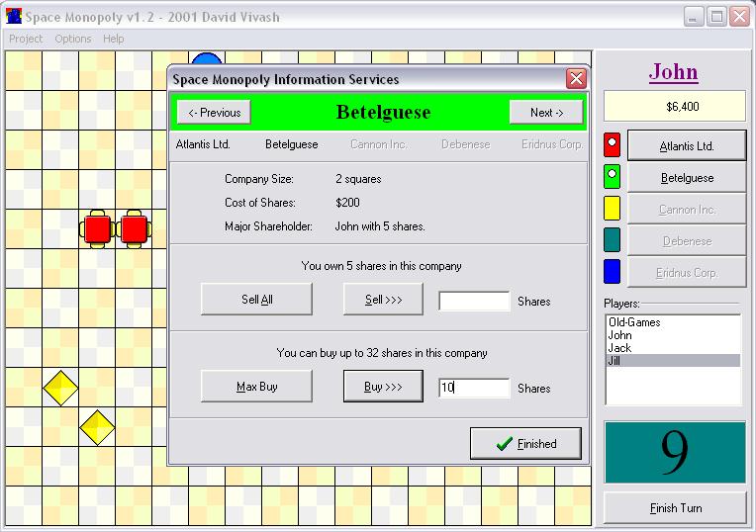Screen dimensions: 756x532
Task: Click the Cannon Inc. sidebar button
Action: click(687, 210)
